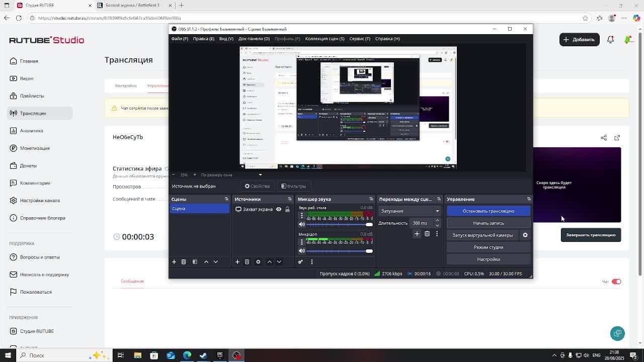Toggle Режим студии in OBS controls
The height and width of the screenshot is (362, 644).
click(x=489, y=247)
